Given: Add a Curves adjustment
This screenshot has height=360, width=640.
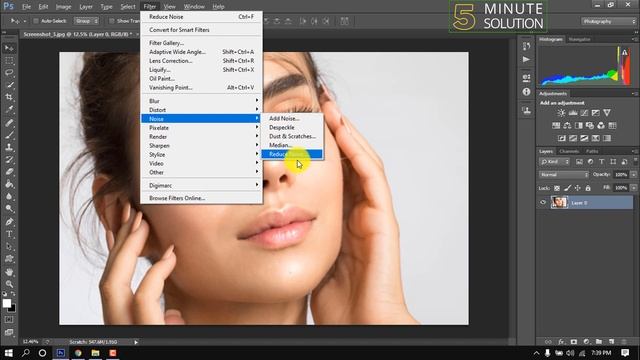Looking at the screenshot, I should coord(584,113).
